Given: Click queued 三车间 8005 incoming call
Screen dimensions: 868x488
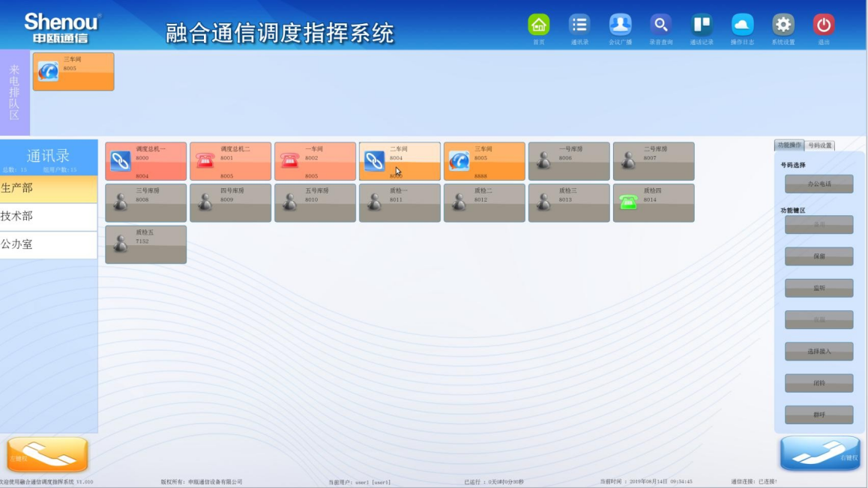Looking at the screenshot, I should point(73,71).
